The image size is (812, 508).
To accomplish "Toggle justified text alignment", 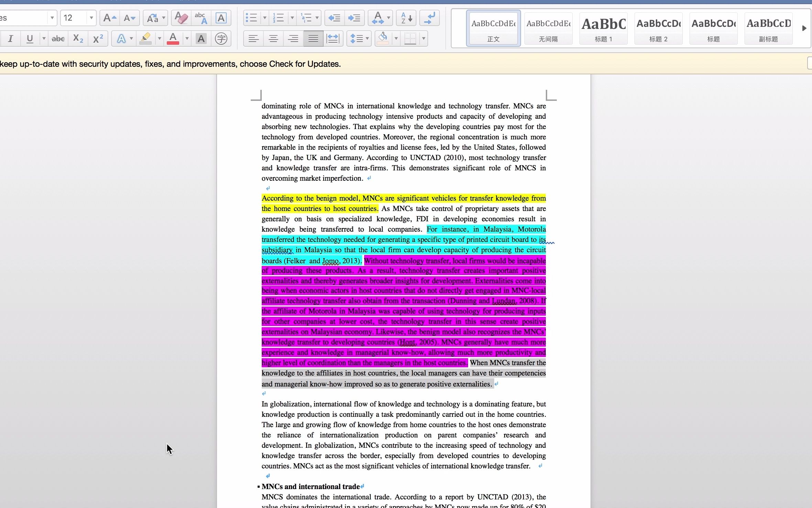I will pos(313,39).
